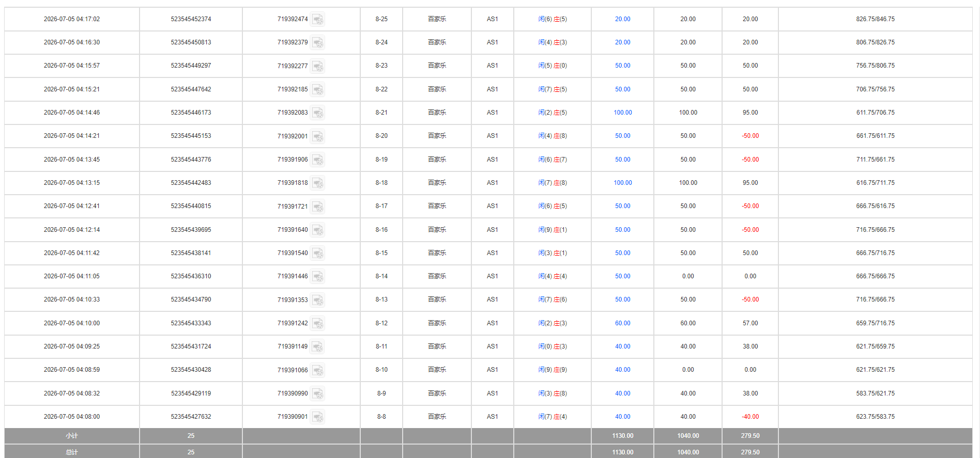Open video replay icon beside game 719391242

pyautogui.click(x=317, y=323)
